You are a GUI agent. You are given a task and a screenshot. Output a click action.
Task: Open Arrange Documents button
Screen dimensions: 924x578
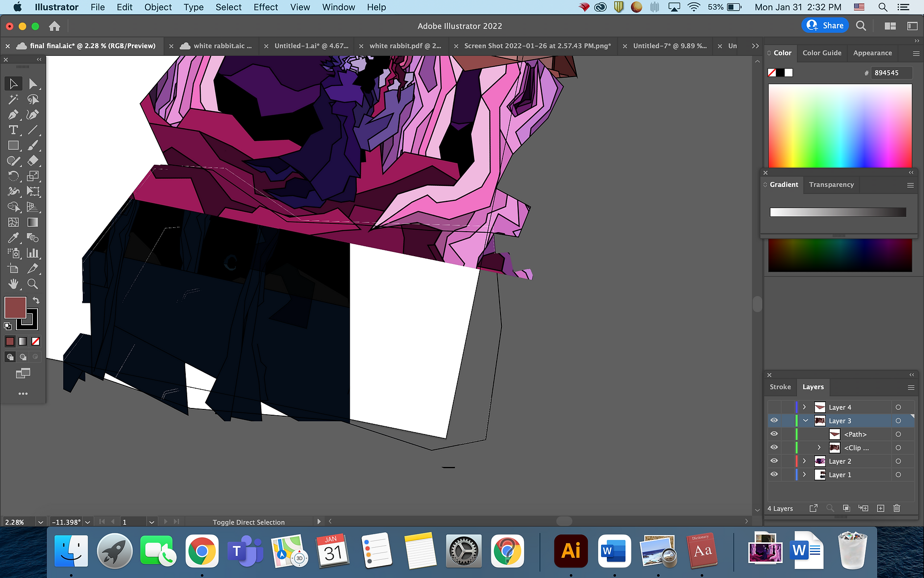[890, 26]
